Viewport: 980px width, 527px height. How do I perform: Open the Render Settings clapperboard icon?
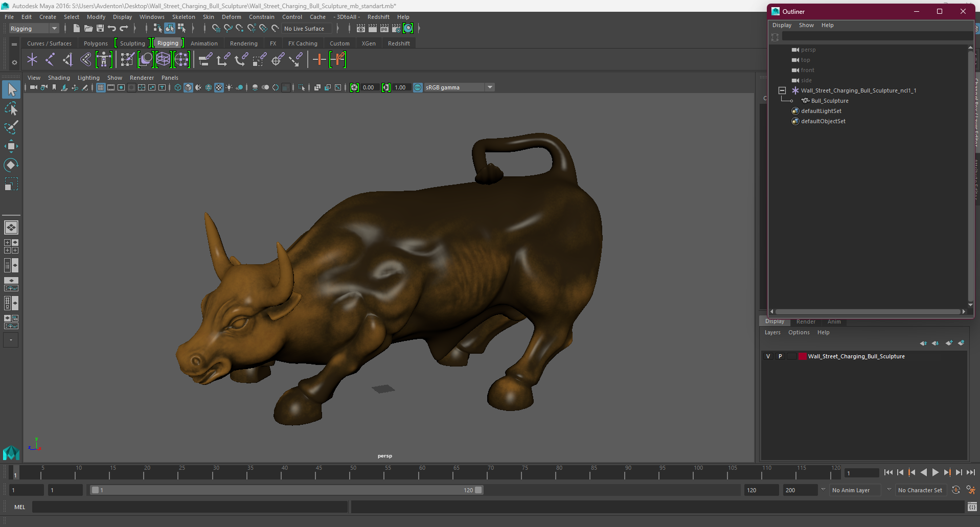tap(396, 29)
